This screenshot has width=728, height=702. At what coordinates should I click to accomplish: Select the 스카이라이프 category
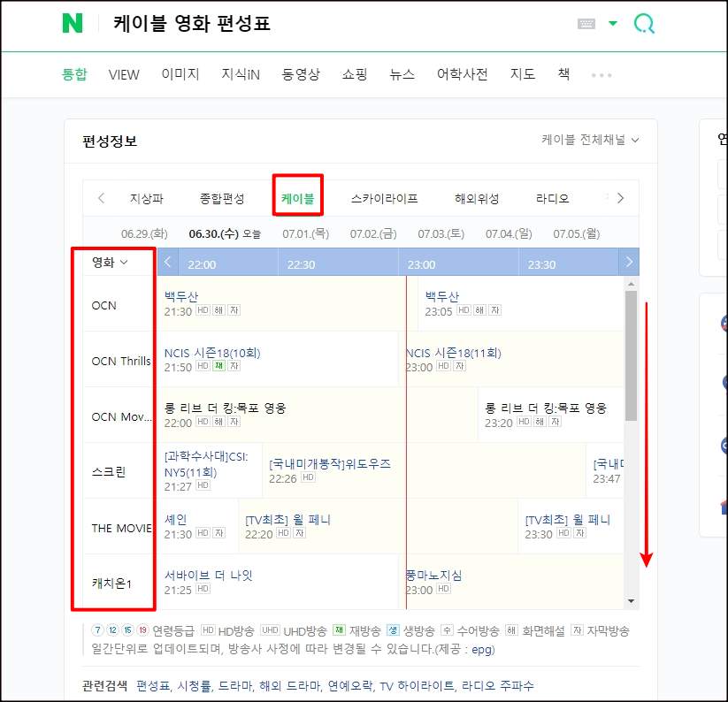pos(385,199)
